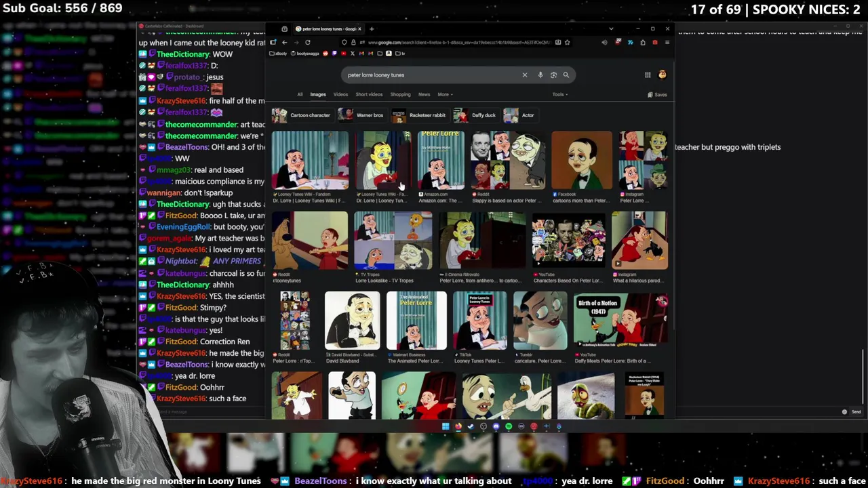Open Lorre Lookalike TV Tropes image

pyautogui.click(x=393, y=240)
